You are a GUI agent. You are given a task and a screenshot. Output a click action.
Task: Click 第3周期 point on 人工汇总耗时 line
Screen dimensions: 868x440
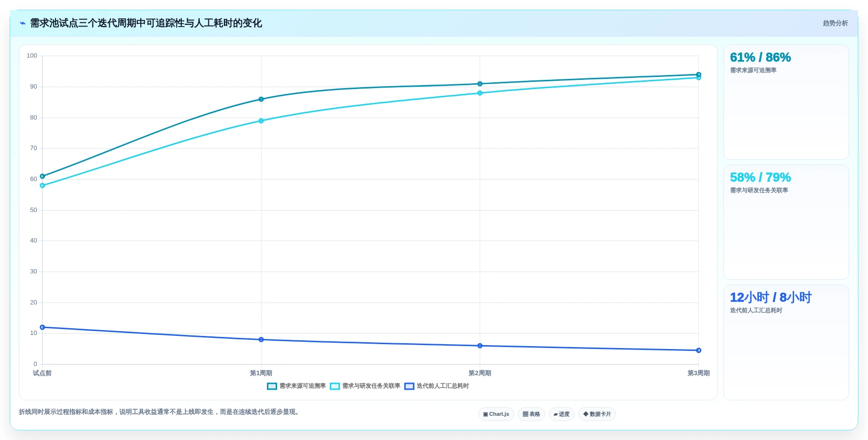(x=699, y=350)
